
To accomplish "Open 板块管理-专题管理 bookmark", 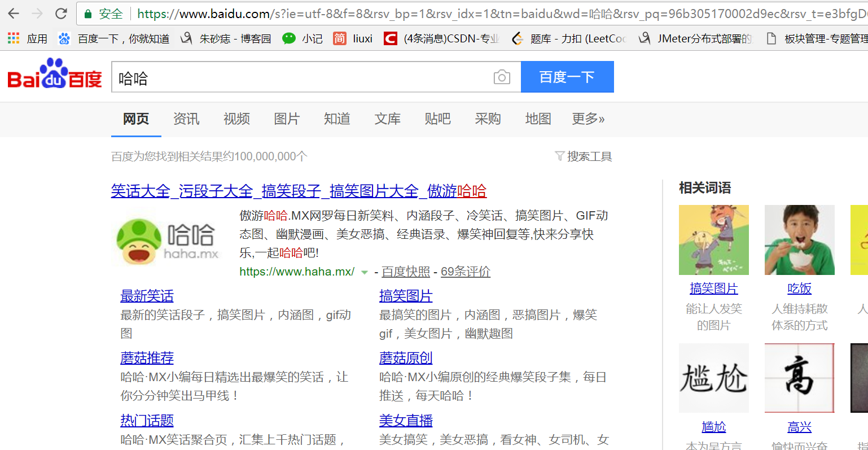I will tap(817, 38).
